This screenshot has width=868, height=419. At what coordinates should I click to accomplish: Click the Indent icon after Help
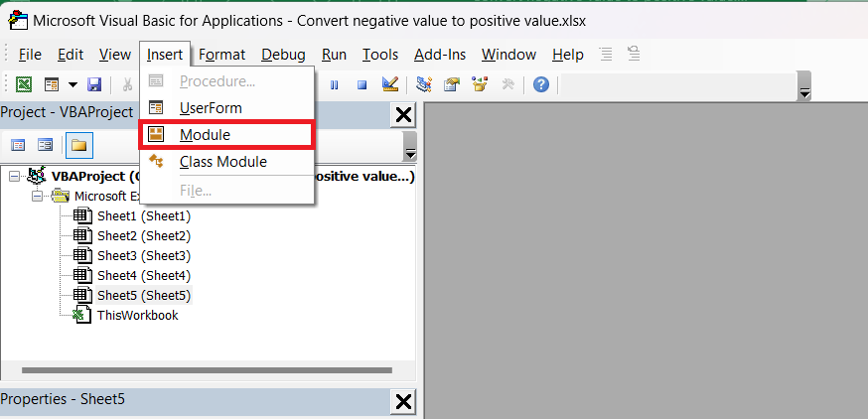pyautogui.click(x=607, y=54)
